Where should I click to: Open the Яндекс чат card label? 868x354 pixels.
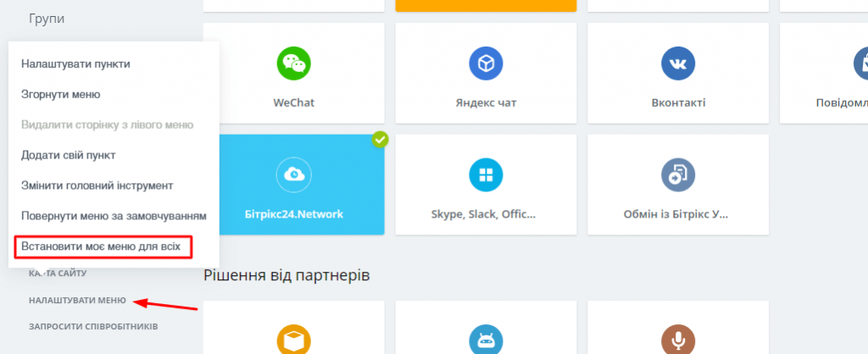486,102
